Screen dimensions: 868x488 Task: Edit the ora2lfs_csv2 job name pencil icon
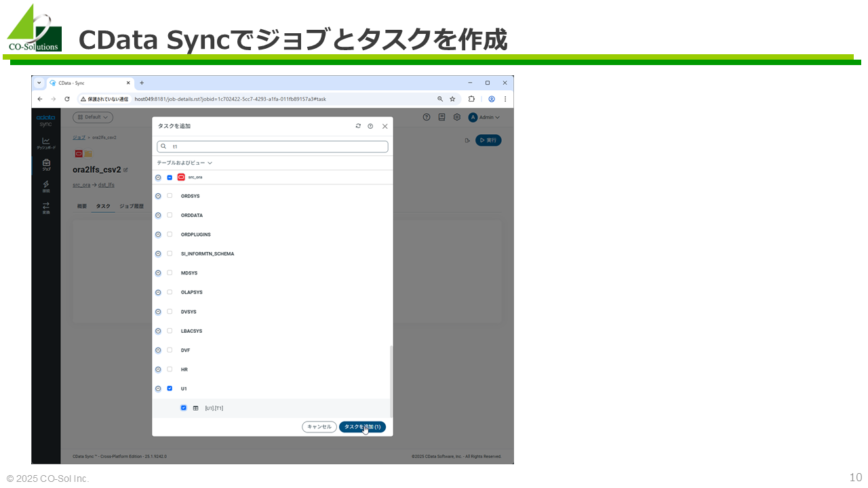(x=125, y=169)
